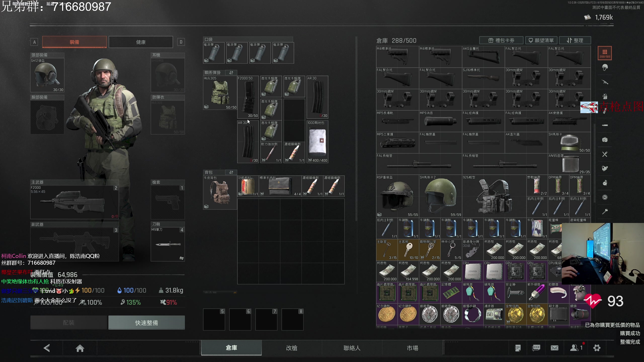Image resolution: width=644 pixels, height=362 pixels.
Task: Switch to the 健康 tab
Action: pyautogui.click(x=141, y=42)
